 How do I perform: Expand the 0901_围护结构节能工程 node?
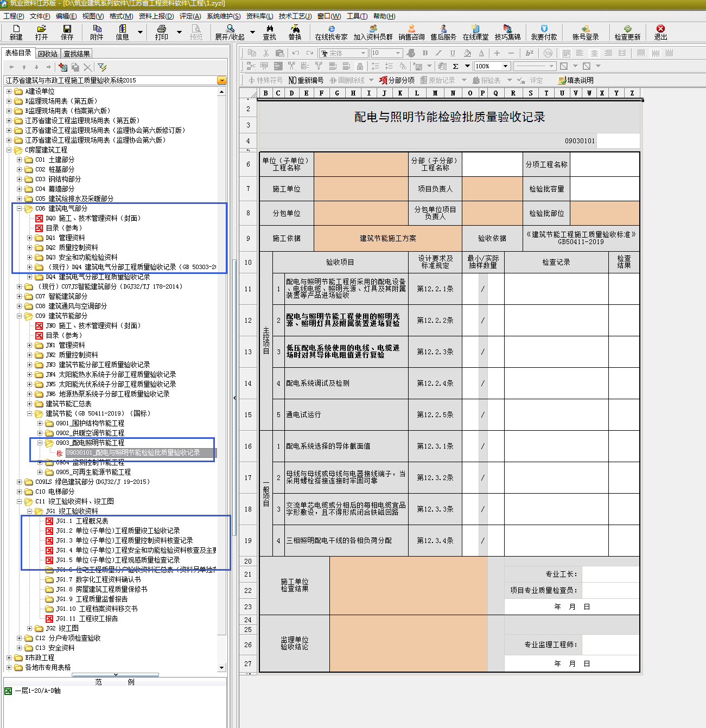point(40,423)
